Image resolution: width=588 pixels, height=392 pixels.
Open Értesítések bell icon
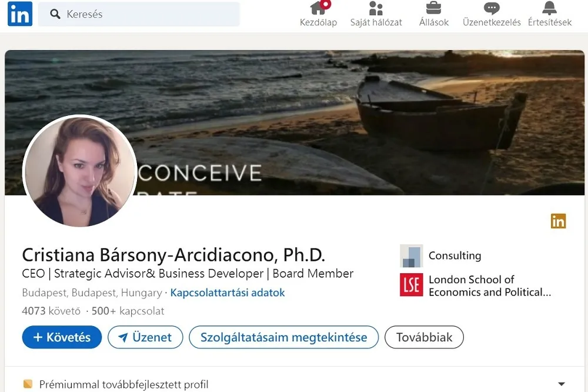(549, 8)
